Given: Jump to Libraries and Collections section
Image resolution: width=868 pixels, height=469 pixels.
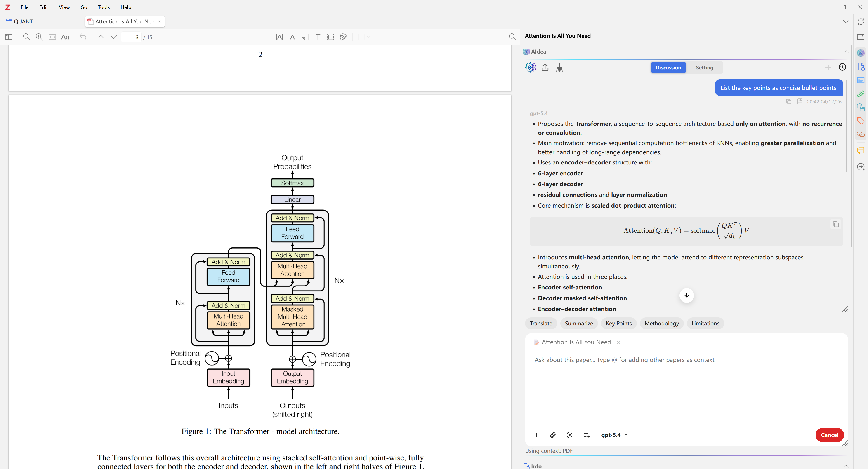Looking at the screenshot, I should click(x=861, y=107).
